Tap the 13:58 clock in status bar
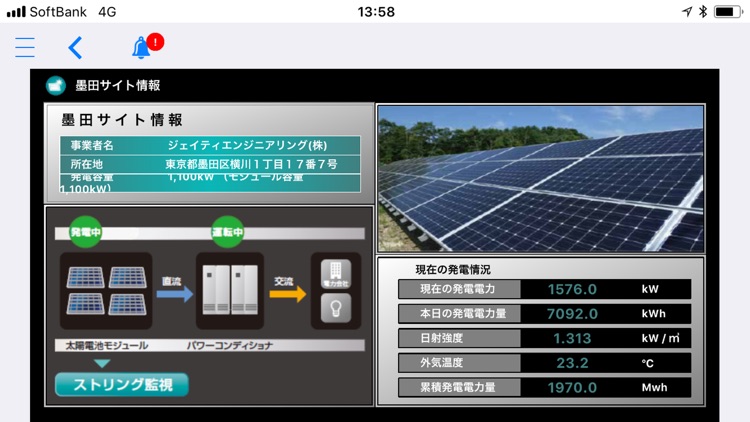 [x=376, y=11]
